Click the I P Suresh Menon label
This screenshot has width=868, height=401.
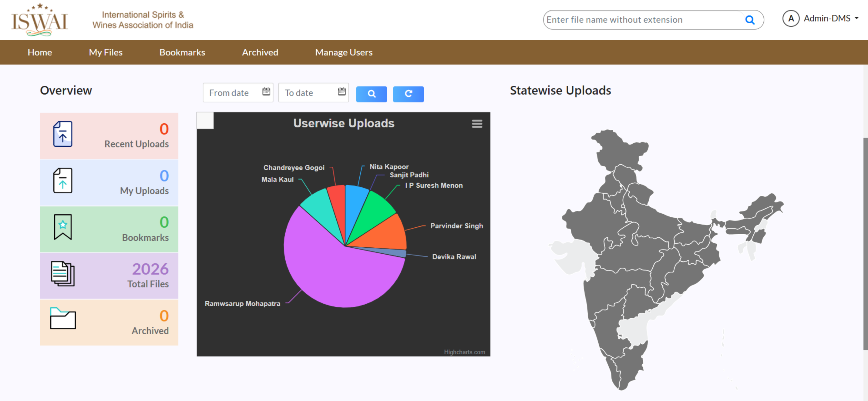pos(434,185)
